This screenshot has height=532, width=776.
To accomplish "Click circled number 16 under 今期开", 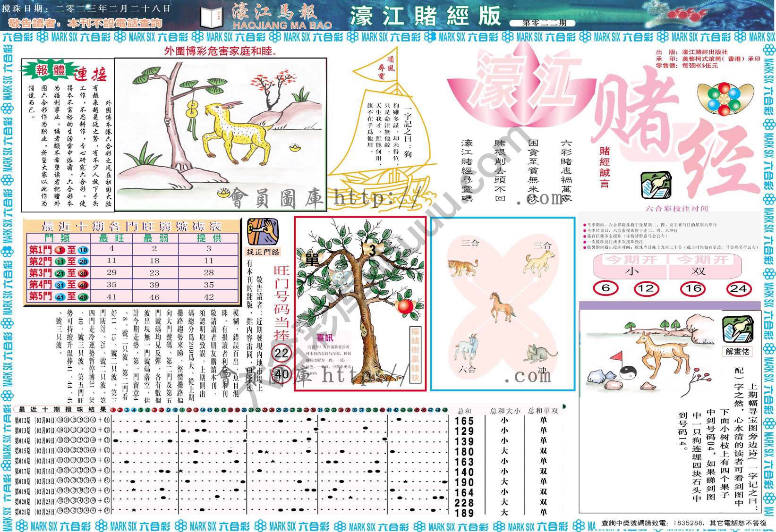I will 692,288.
